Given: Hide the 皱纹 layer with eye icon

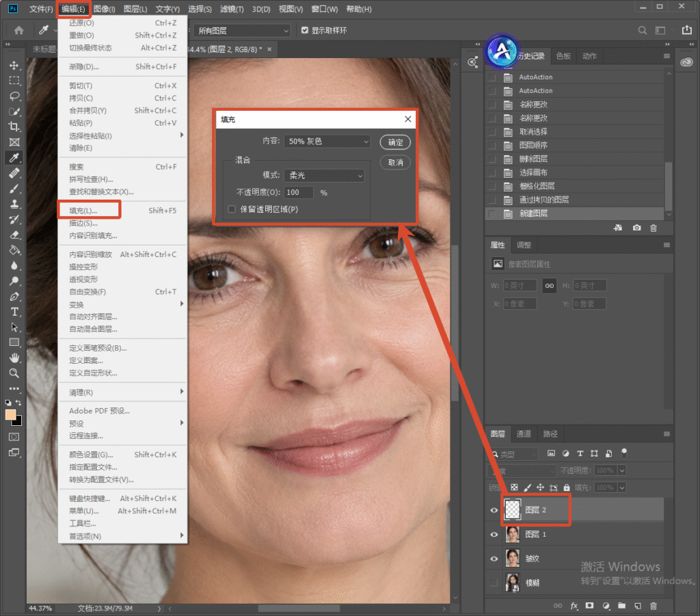Looking at the screenshot, I should 494,559.
